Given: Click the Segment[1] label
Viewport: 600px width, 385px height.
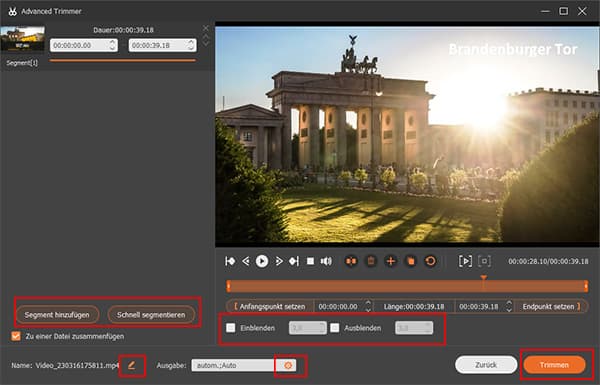Looking at the screenshot, I should pyautogui.click(x=22, y=63).
